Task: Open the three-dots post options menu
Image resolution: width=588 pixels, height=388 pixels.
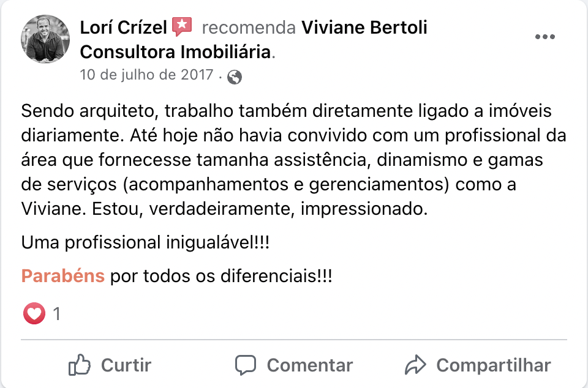Action: pyautogui.click(x=545, y=37)
